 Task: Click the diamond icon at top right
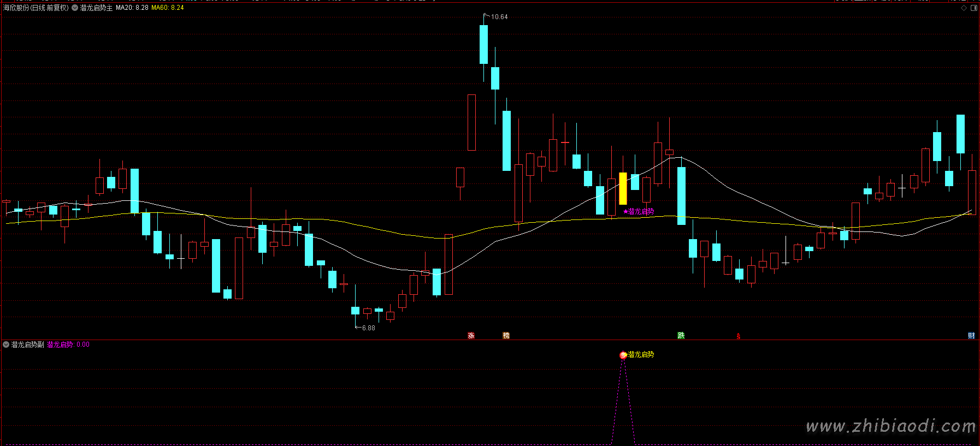[x=964, y=8]
